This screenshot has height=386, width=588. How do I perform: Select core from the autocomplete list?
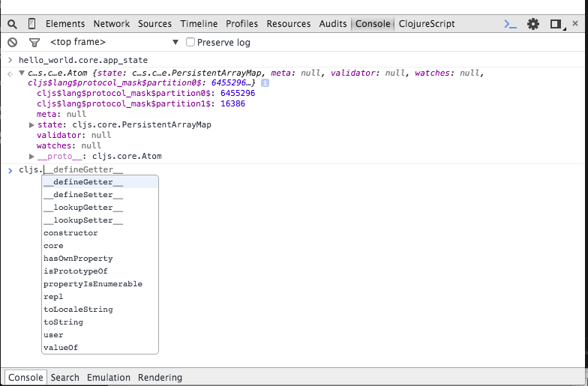pos(100,246)
